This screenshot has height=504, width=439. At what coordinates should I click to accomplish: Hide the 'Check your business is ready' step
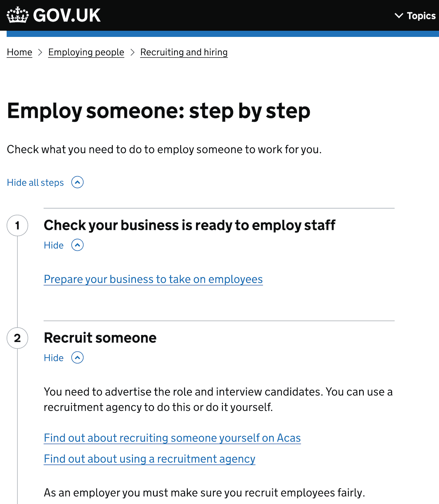click(54, 245)
